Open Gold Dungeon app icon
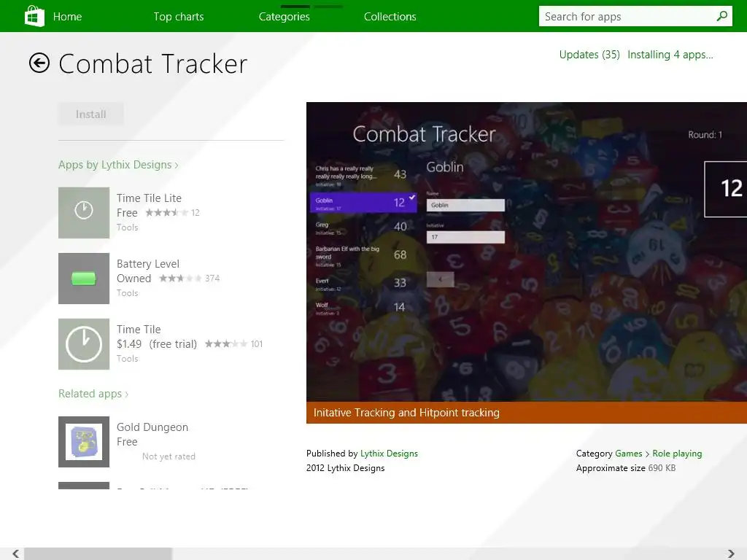The height and width of the screenshot is (560, 747). (84, 442)
